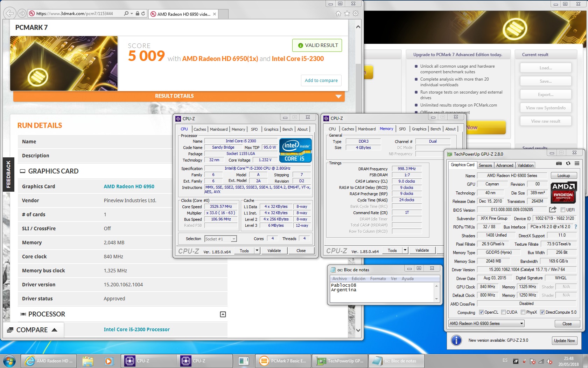This screenshot has width=588, height=368.
Task: Click the AMD Radeon Graphics logo in GPU-Z
Action: coord(563,192)
